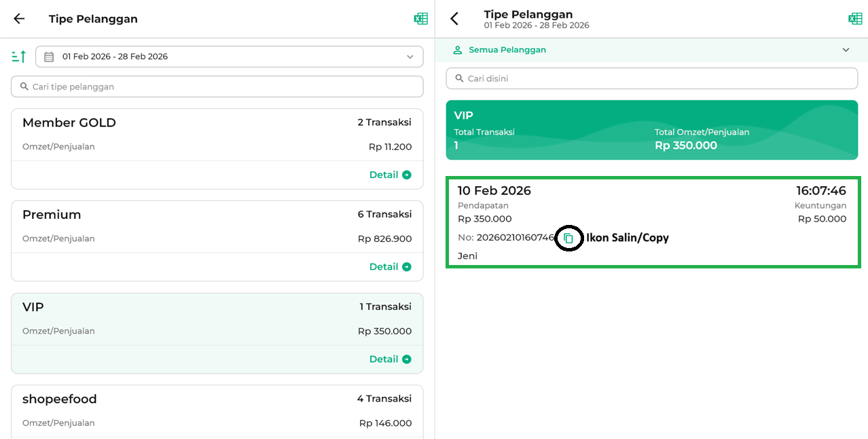Expand the Semua Pelanggan filter
This screenshot has height=439, width=868.
tap(846, 50)
